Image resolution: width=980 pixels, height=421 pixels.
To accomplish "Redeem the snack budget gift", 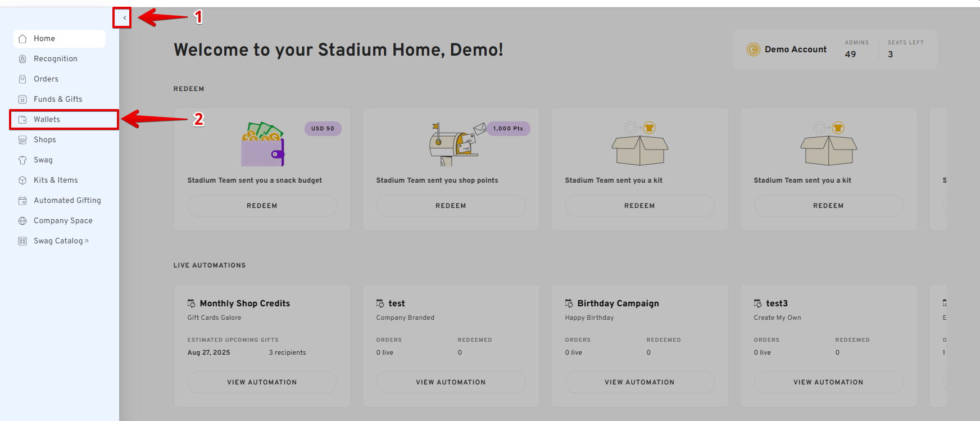I will 262,206.
